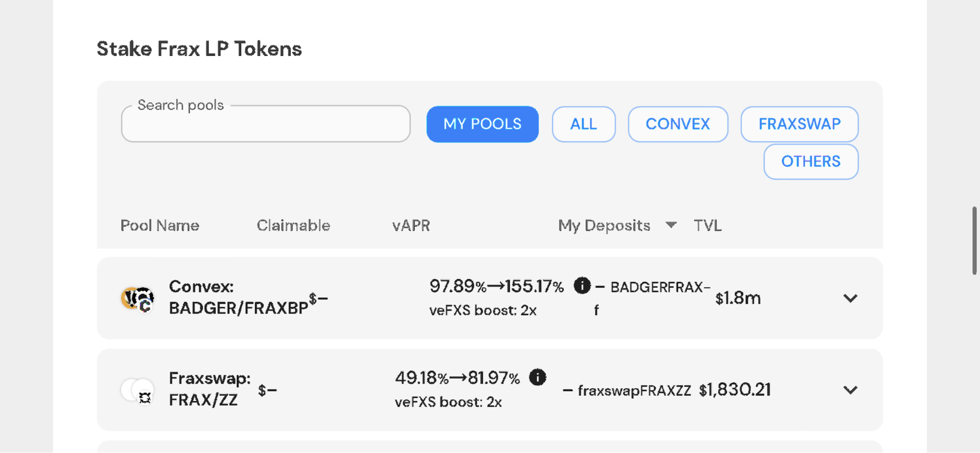The width and height of the screenshot is (980, 453).
Task: Show the OTHERS pools filter
Action: click(x=810, y=161)
